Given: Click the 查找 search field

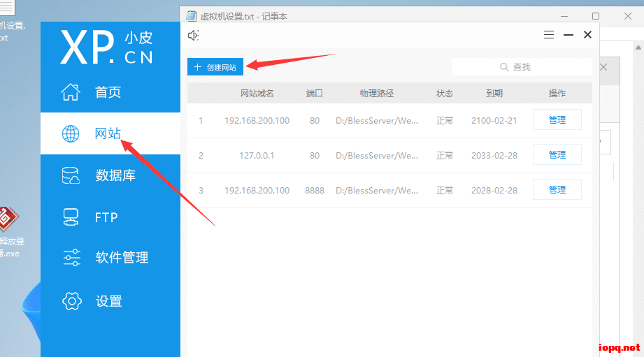Looking at the screenshot, I should 522,67.
